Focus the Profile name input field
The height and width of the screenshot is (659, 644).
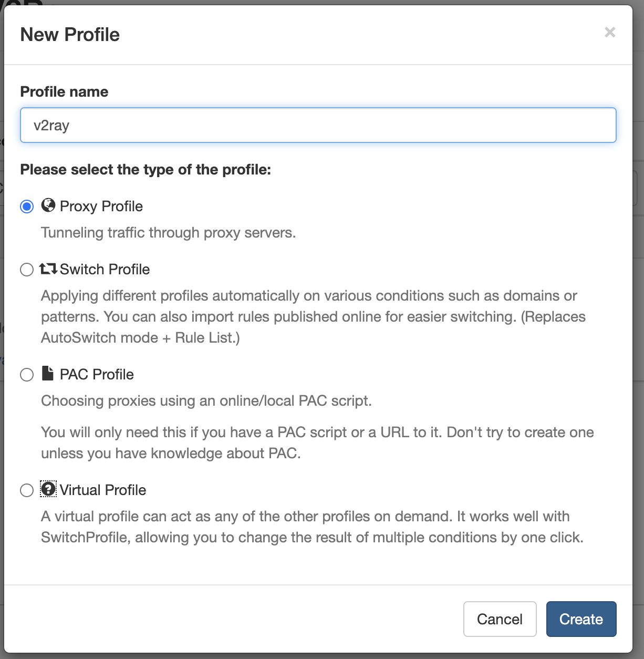[x=318, y=125]
